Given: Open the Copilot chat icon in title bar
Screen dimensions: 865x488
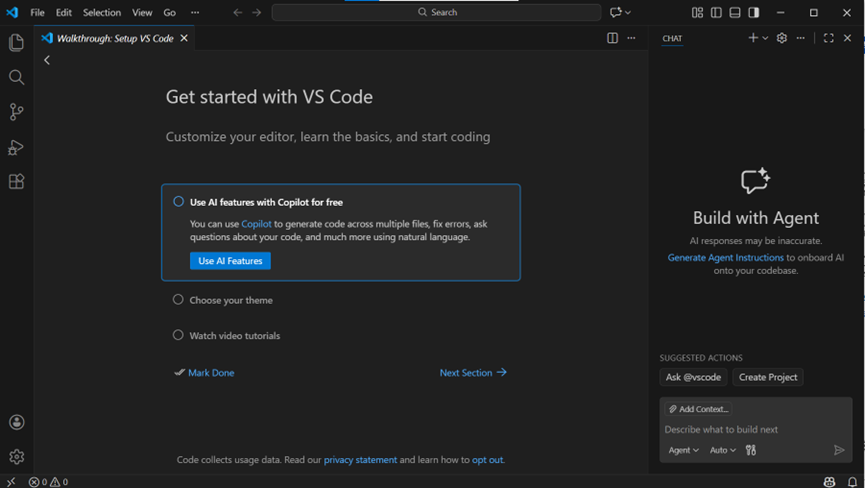Looking at the screenshot, I should (x=616, y=12).
